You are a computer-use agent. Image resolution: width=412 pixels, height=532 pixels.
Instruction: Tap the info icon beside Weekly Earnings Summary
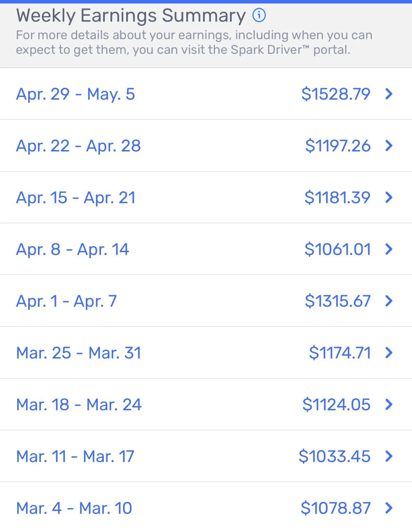[x=259, y=15]
